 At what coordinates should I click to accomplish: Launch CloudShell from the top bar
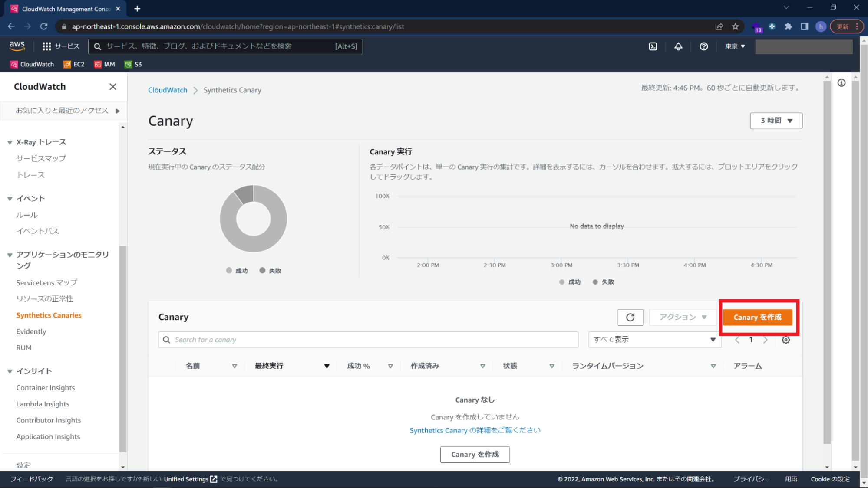tap(653, 46)
